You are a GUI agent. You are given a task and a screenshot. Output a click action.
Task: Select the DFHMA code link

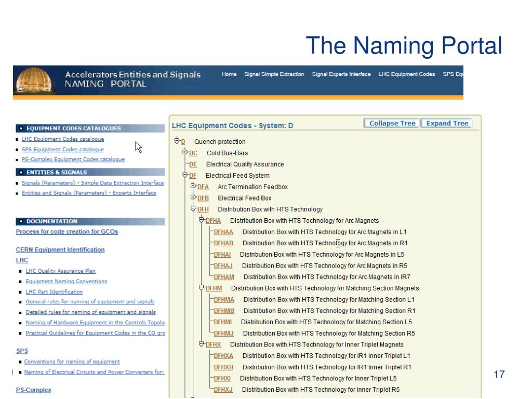coord(224,300)
